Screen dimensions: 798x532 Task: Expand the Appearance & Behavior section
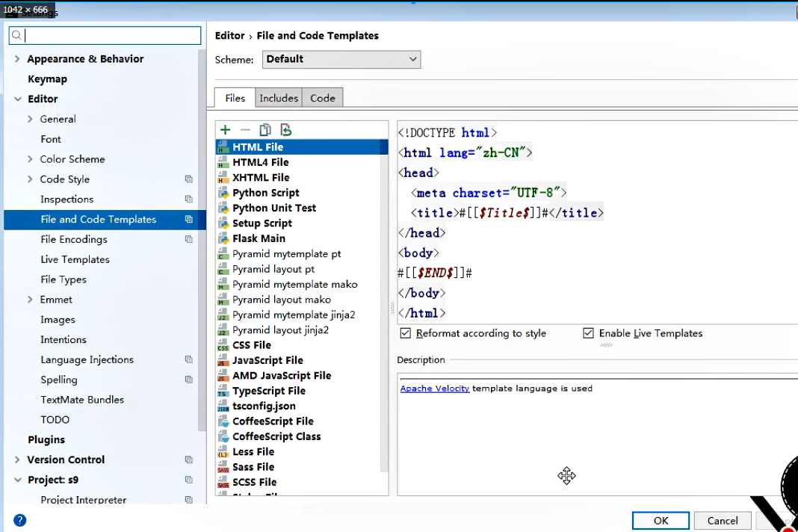17,59
